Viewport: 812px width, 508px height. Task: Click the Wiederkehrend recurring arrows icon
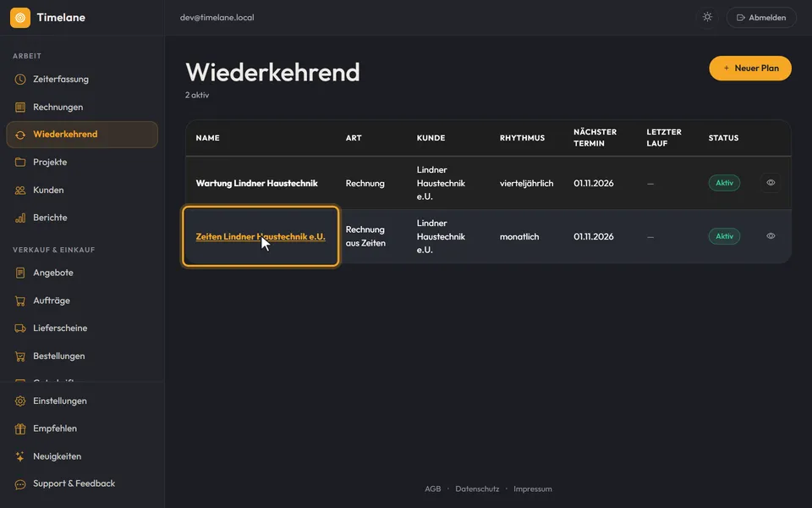(20, 135)
